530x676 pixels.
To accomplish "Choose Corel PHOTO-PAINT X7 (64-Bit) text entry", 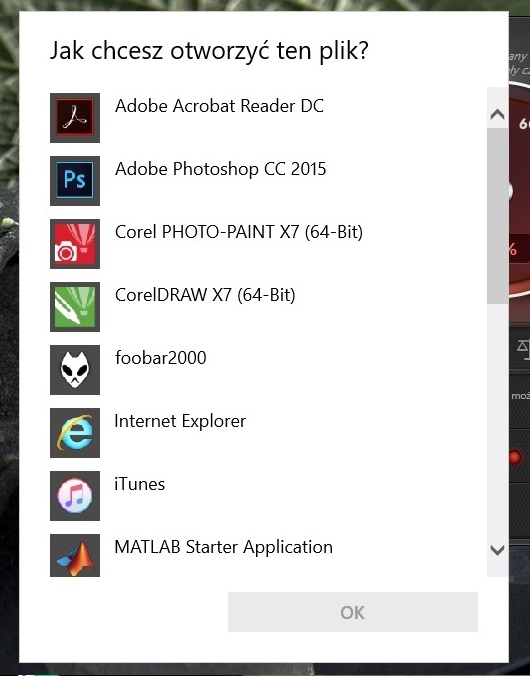I will 239,232.
